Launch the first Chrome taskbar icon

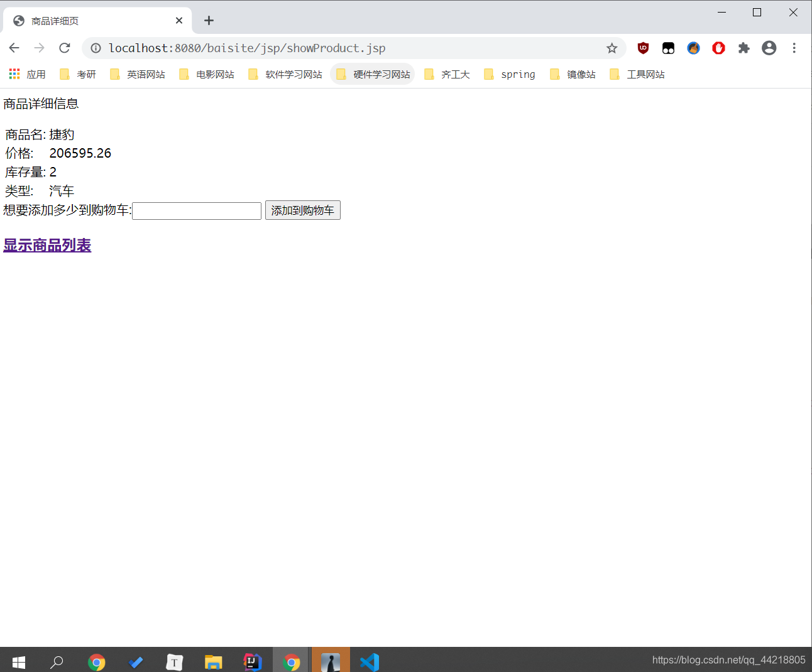(x=97, y=662)
